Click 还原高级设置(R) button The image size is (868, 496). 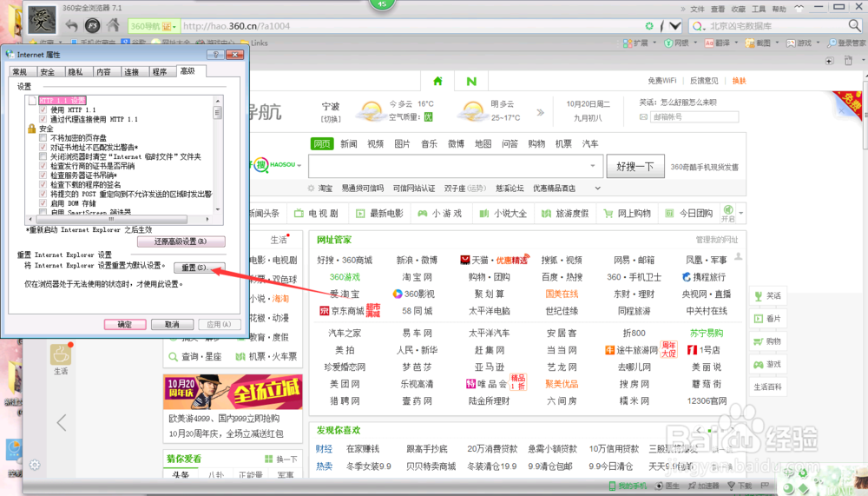click(x=181, y=241)
